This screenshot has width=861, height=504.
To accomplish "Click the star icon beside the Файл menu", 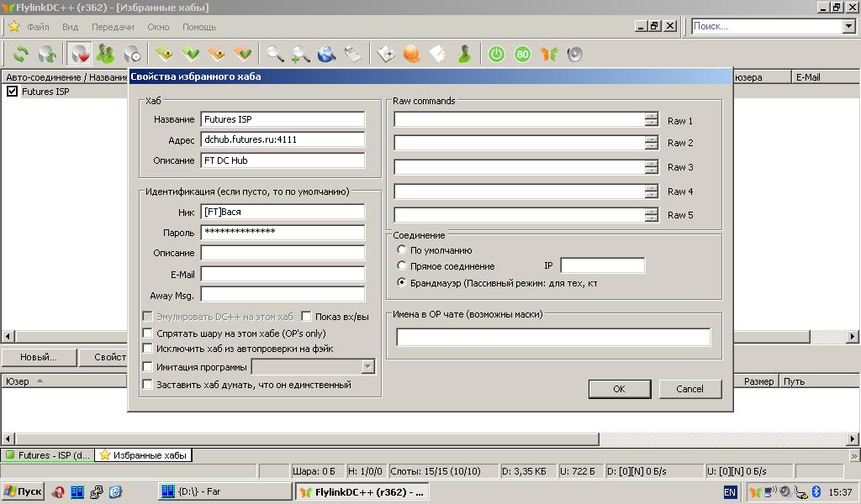I will point(14,26).
